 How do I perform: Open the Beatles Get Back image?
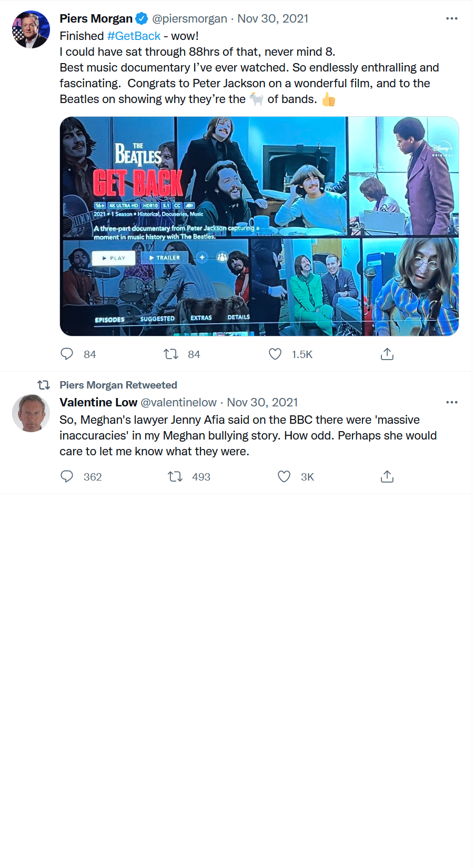coord(259,226)
